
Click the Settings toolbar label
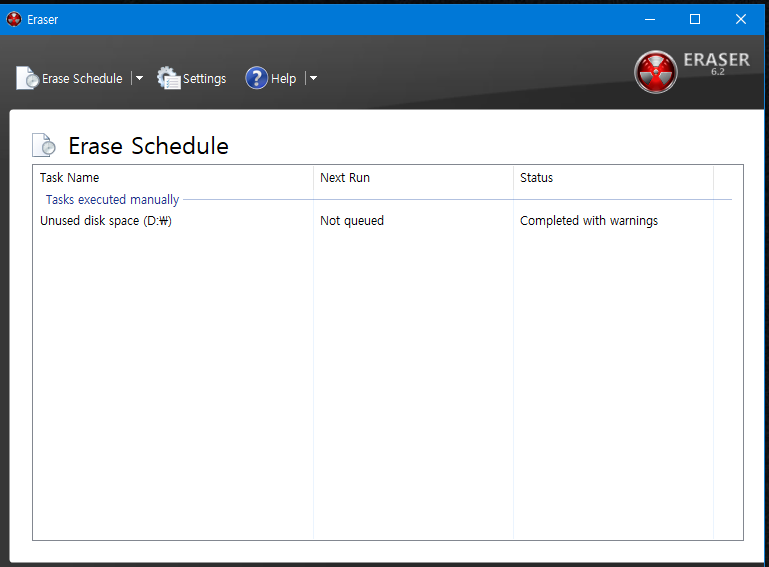point(205,78)
